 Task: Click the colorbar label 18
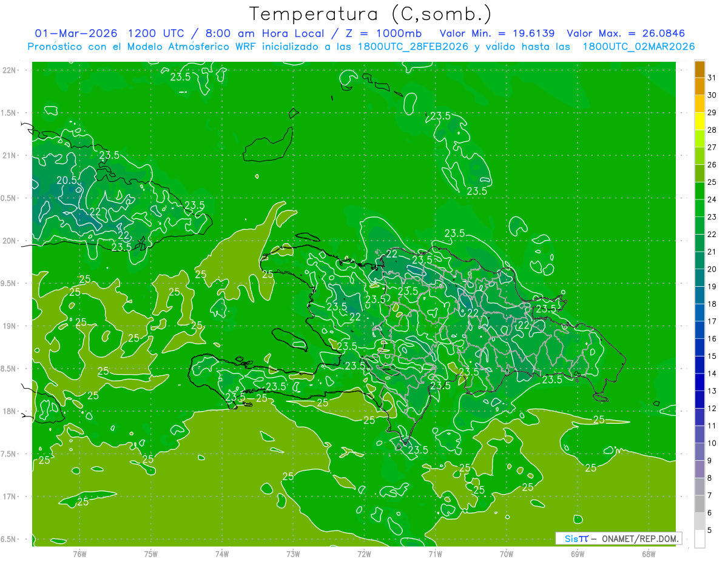click(x=712, y=304)
